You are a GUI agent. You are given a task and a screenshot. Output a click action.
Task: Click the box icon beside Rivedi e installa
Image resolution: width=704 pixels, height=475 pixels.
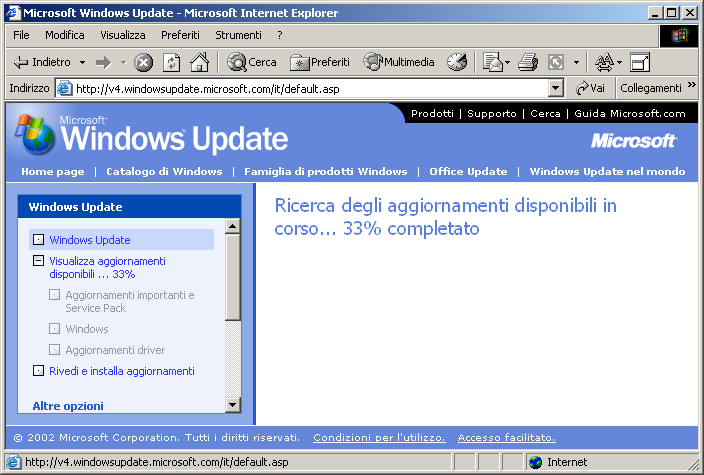click(x=39, y=371)
